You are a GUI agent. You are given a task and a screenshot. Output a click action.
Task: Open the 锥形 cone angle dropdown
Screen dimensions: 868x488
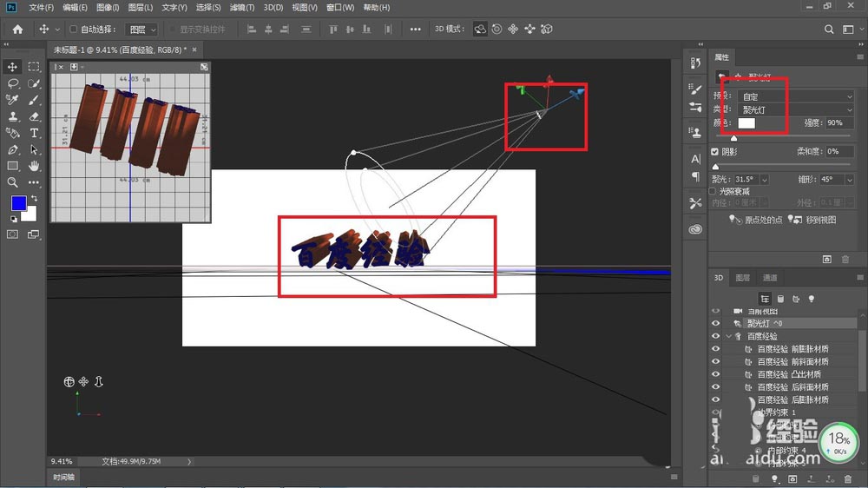pyautogui.click(x=849, y=180)
